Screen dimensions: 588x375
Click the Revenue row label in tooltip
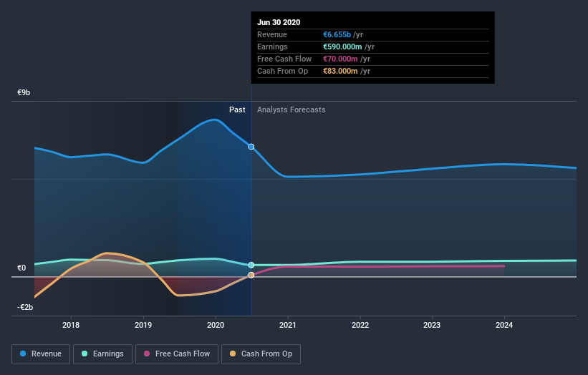(x=272, y=34)
